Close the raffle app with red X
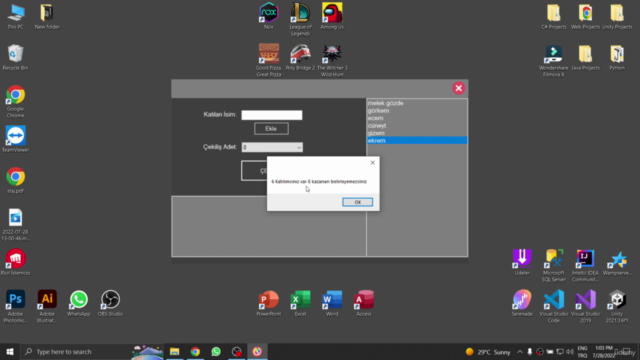 [458, 88]
